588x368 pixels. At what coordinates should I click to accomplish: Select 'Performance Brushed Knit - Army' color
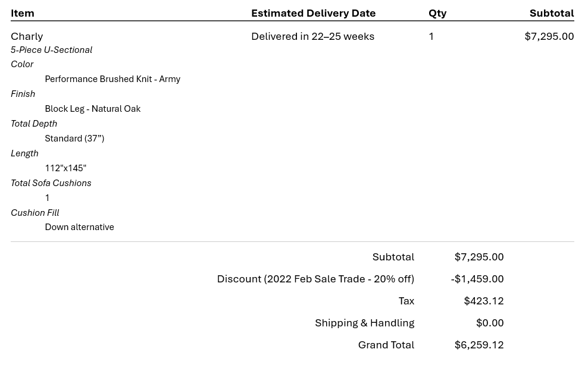(x=112, y=79)
